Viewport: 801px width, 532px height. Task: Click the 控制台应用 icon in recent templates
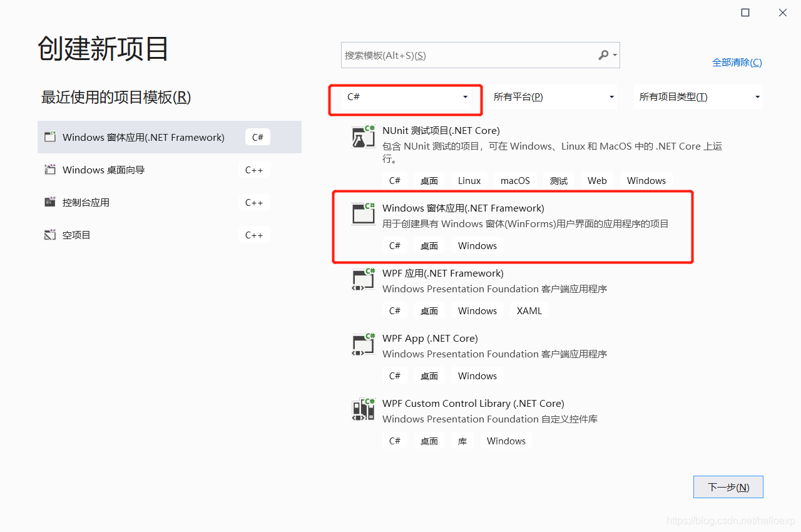point(50,202)
